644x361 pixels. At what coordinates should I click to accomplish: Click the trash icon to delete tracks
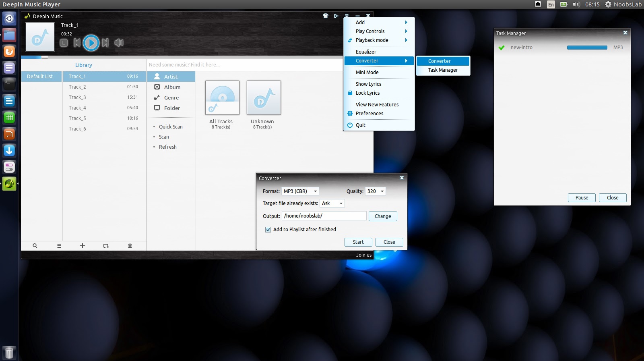pos(130,246)
